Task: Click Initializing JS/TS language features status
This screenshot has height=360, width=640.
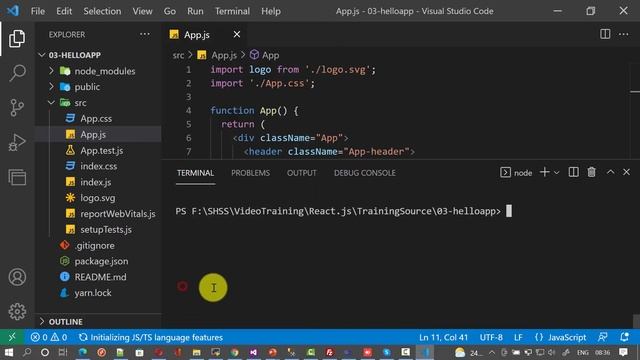Action: coord(151,338)
